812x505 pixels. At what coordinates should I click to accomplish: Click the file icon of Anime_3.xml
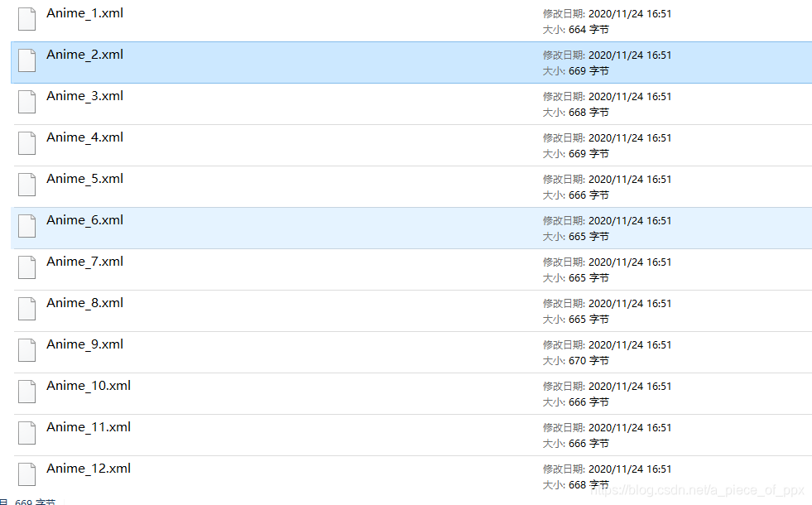tap(27, 102)
